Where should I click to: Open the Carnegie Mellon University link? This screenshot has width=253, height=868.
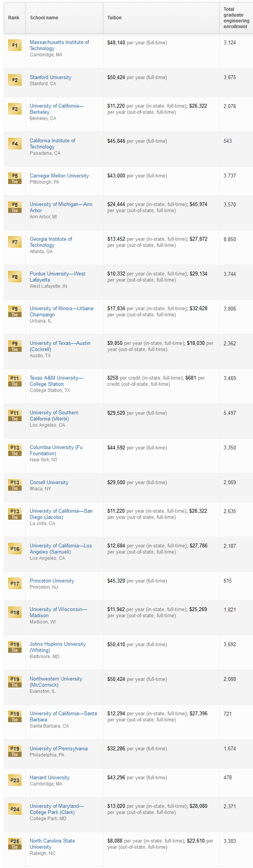tap(59, 176)
